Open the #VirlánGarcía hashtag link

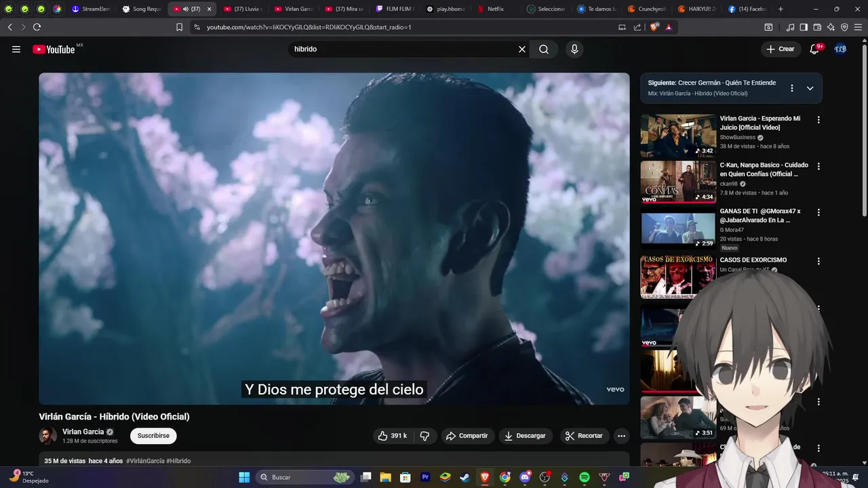[x=145, y=461]
